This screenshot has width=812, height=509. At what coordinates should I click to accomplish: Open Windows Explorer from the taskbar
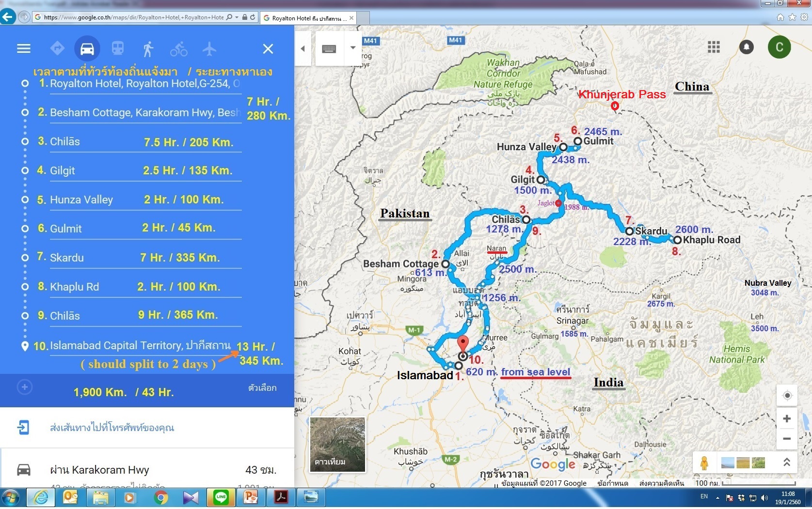pos(101,497)
